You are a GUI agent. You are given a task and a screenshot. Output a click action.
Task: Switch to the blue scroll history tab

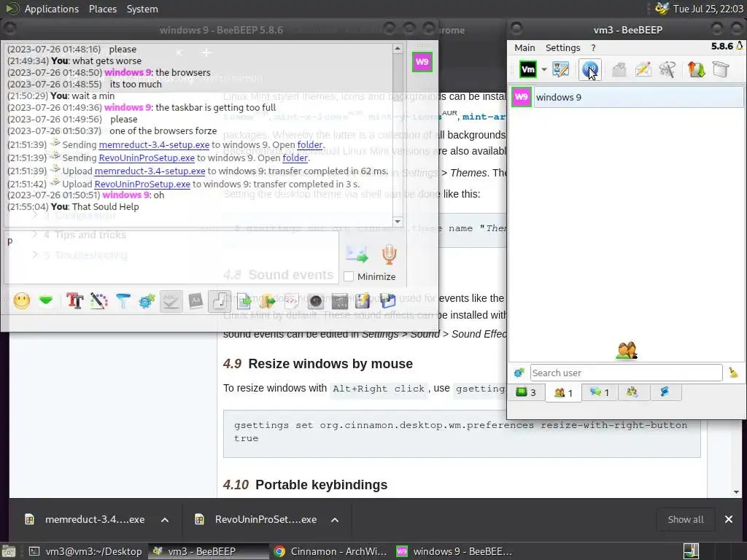665,392
